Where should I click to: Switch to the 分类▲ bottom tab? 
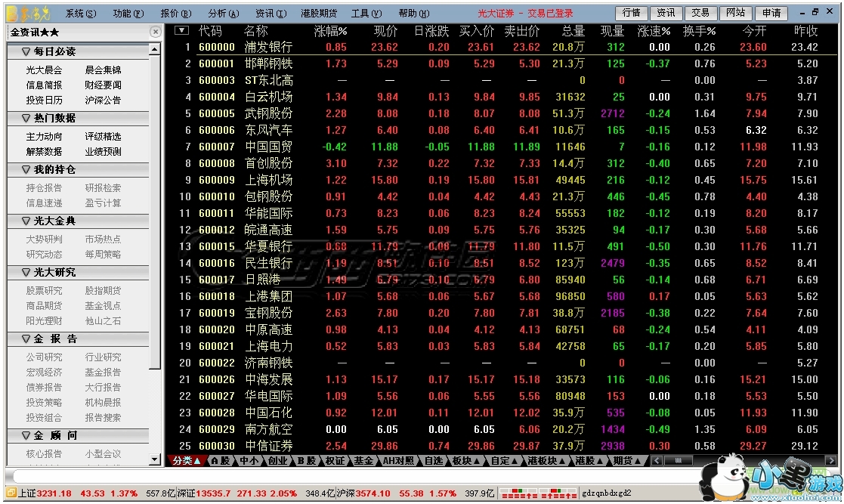tap(187, 461)
